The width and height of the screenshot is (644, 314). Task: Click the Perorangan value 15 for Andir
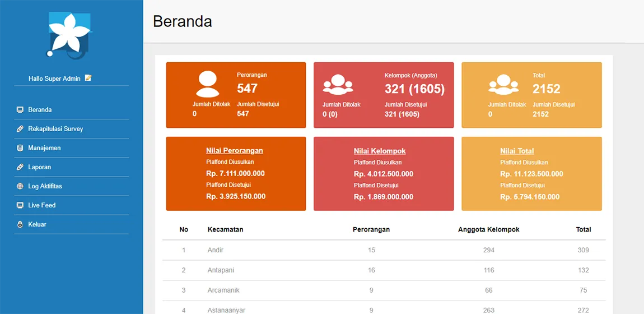pyautogui.click(x=371, y=250)
